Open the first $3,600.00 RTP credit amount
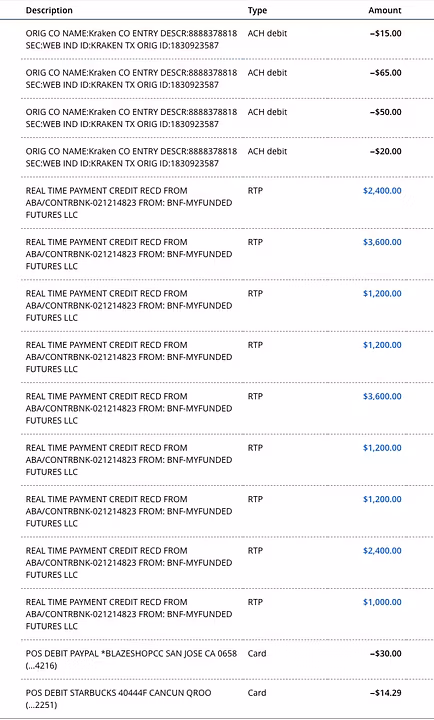Image resolution: width=434 pixels, height=720 pixels. [382, 242]
